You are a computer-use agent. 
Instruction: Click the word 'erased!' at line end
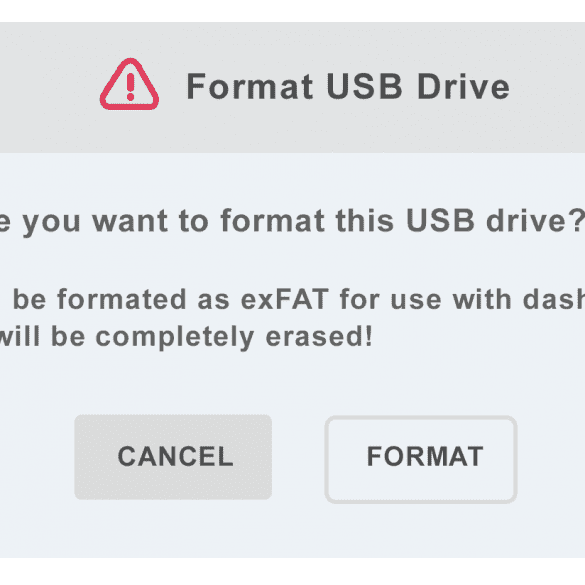[x=319, y=337]
